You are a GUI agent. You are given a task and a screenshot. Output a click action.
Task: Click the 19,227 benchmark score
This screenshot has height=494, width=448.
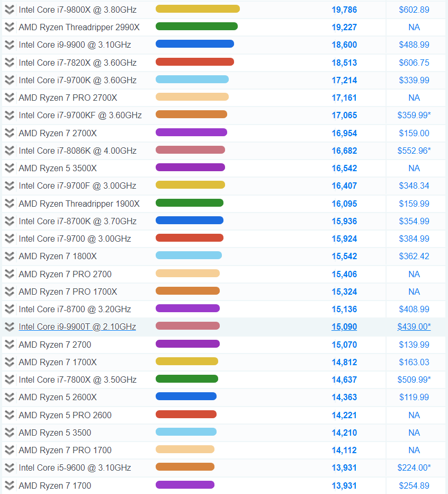[344, 28]
